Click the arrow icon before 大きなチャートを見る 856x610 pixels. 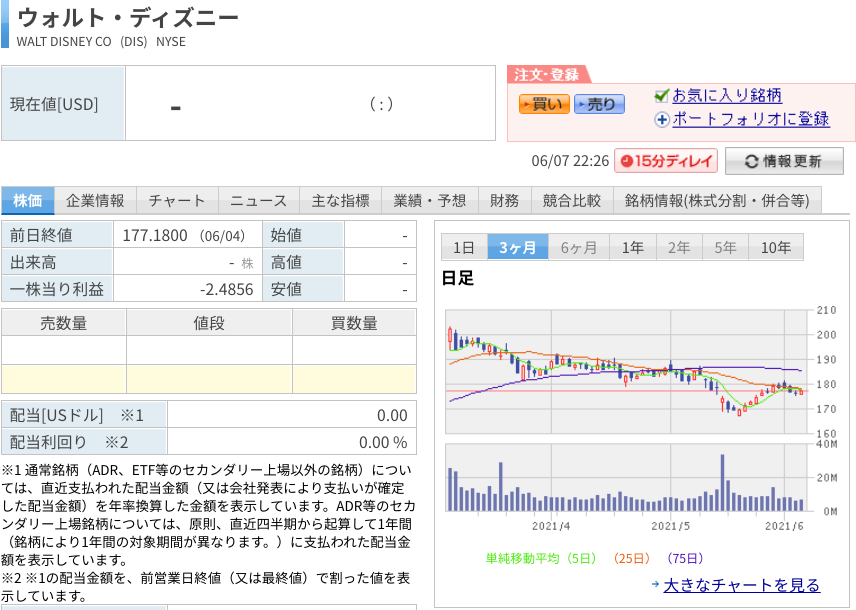click(x=656, y=584)
